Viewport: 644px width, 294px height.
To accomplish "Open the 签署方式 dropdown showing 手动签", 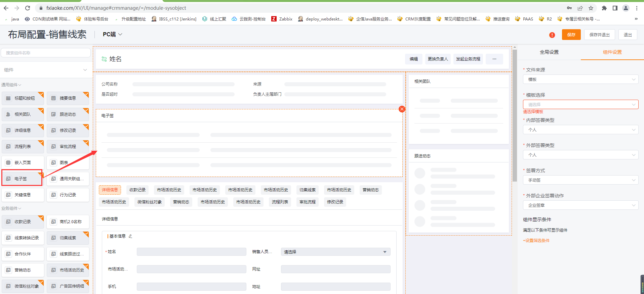I will pyautogui.click(x=580, y=180).
